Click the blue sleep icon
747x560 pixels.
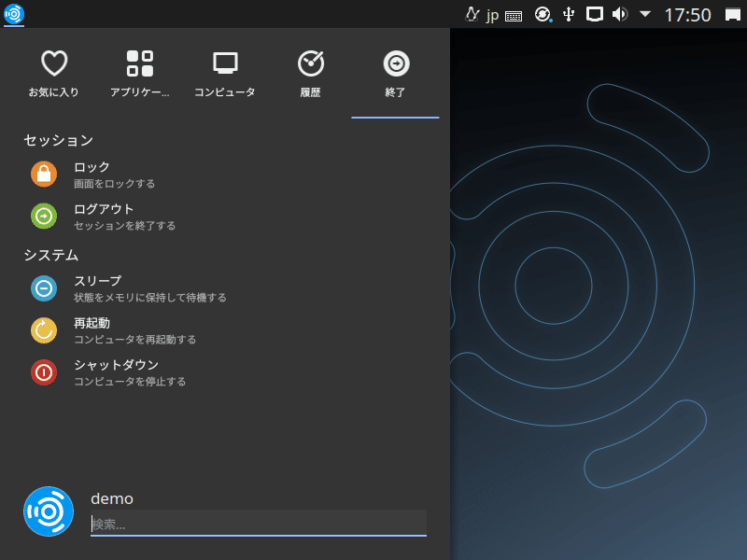(x=44, y=288)
